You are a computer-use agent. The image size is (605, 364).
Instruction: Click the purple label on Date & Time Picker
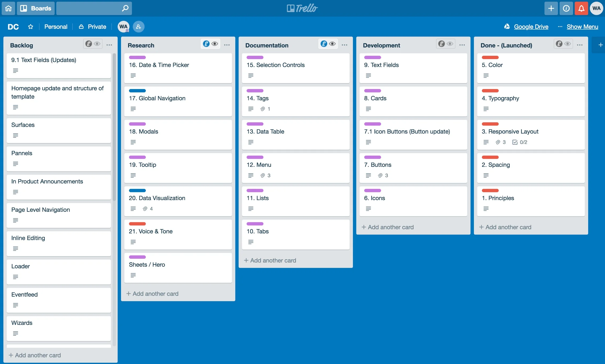pyautogui.click(x=137, y=57)
